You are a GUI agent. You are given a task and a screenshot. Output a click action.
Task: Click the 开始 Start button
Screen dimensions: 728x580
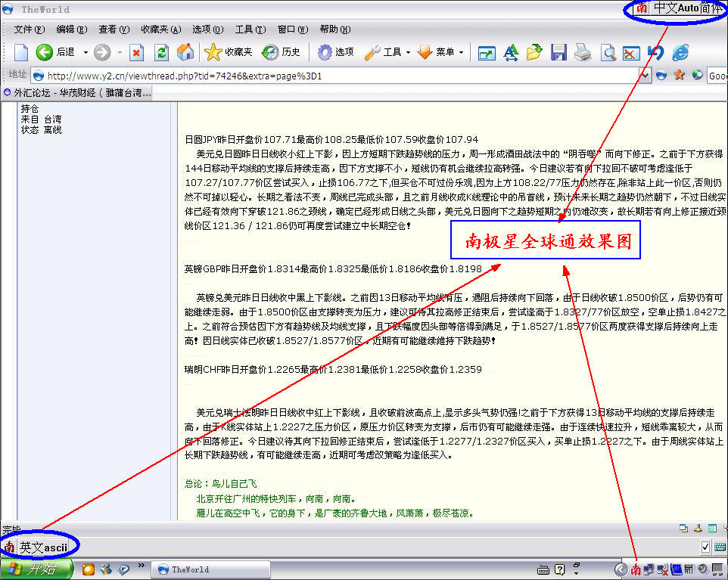[36, 569]
